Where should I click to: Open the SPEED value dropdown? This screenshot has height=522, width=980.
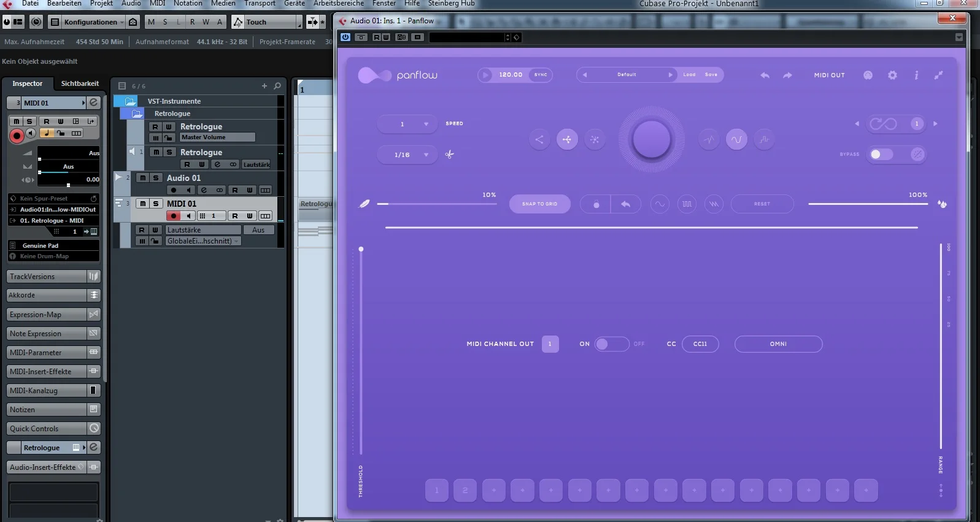tap(407, 124)
